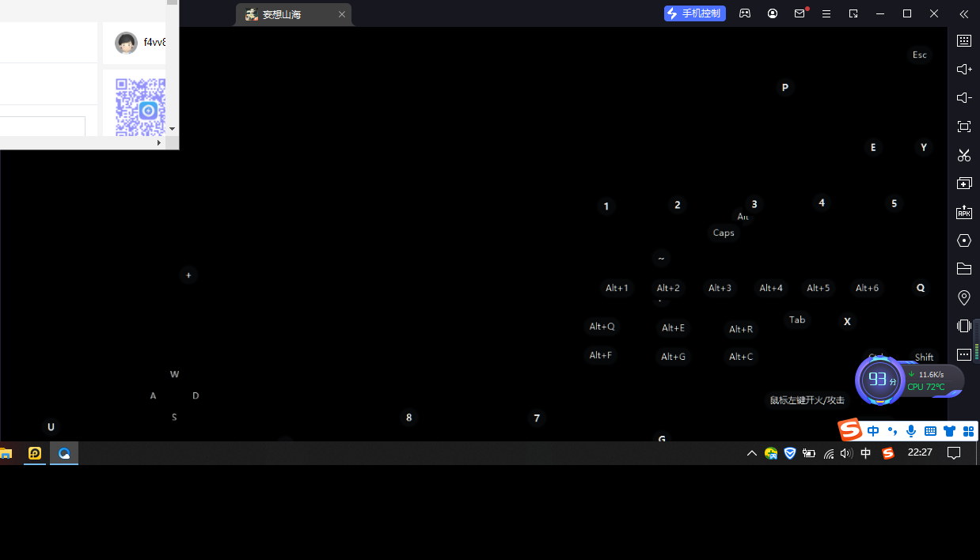This screenshot has height=560, width=980.
Task: Click the scissors screenshot icon
Action: point(963,155)
